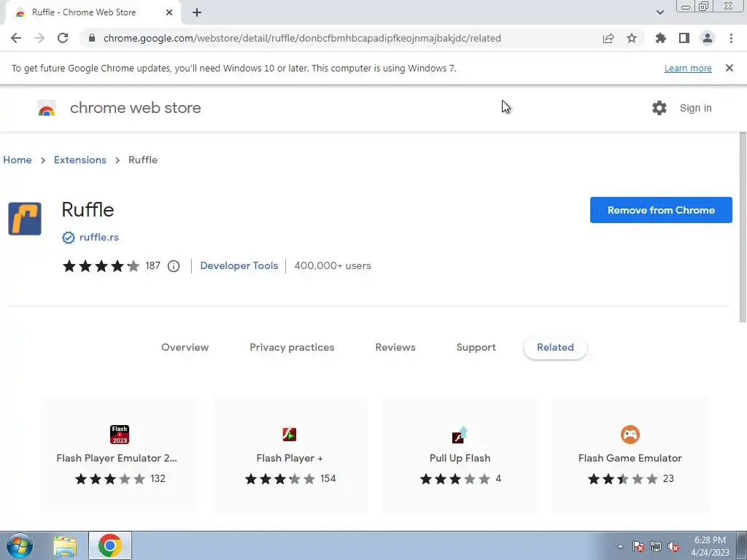Close the Ruffle Chrome Web Store tab
Viewport: 747px width, 560px height.
coord(169,12)
